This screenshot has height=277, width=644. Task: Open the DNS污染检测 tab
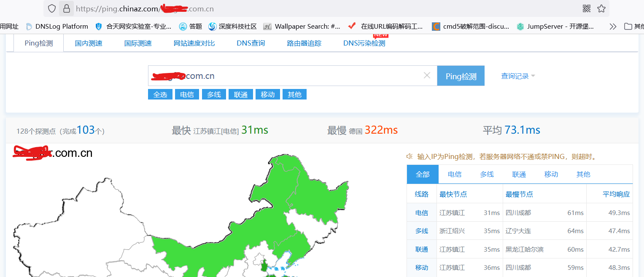coord(364,43)
